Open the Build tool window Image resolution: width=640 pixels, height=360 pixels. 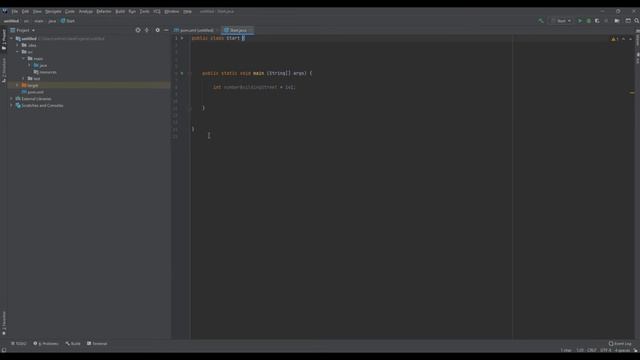point(73,344)
